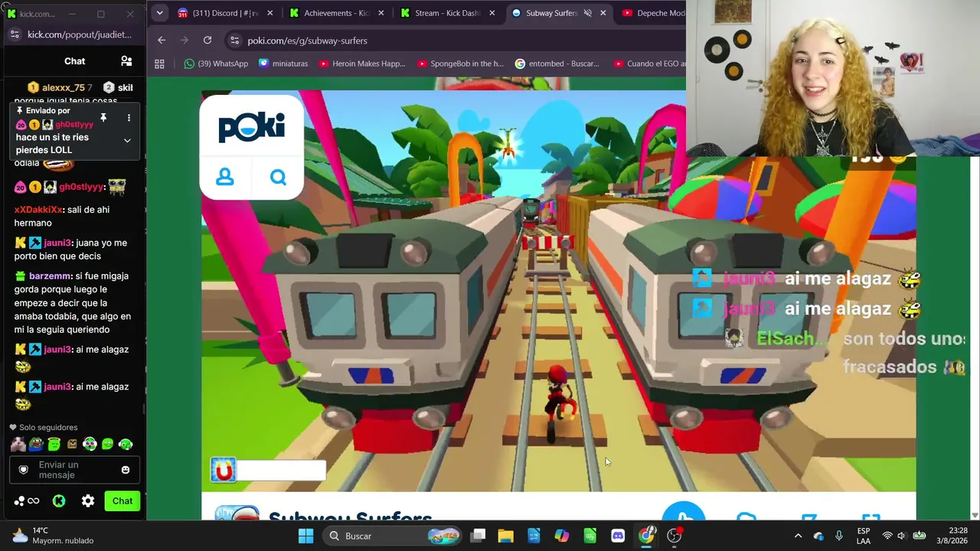This screenshot has width=980, height=551.
Task: Open OBS Studio from the taskbar
Action: (675, 536)
